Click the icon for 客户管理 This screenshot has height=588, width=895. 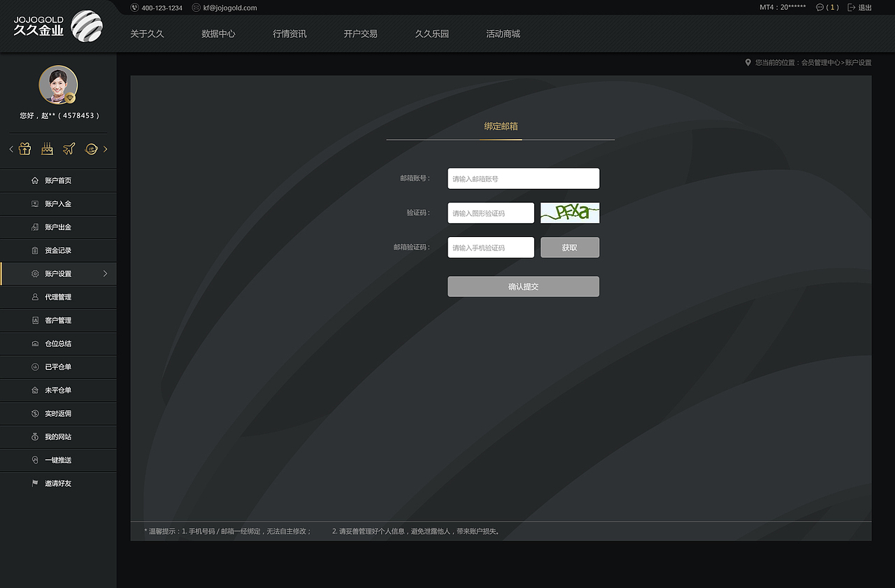pyautogui.click(x=35, y=320)
